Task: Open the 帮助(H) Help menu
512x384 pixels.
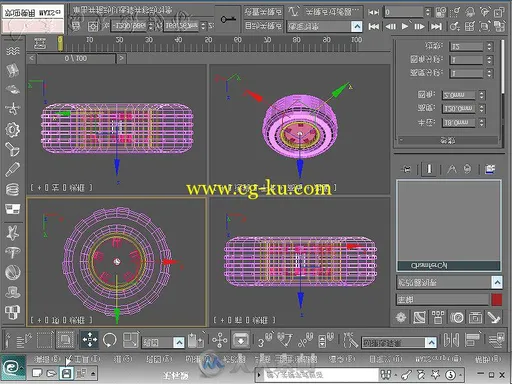Action: 488,359
